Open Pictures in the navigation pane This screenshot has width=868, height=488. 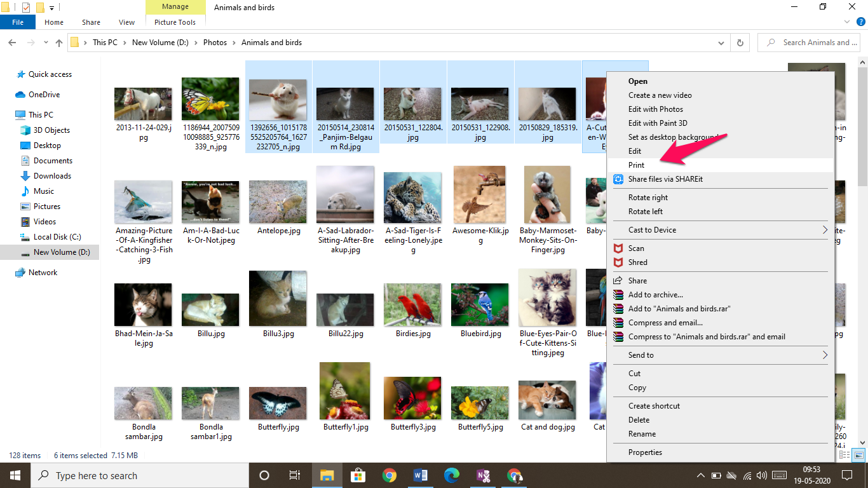point(44,206)
